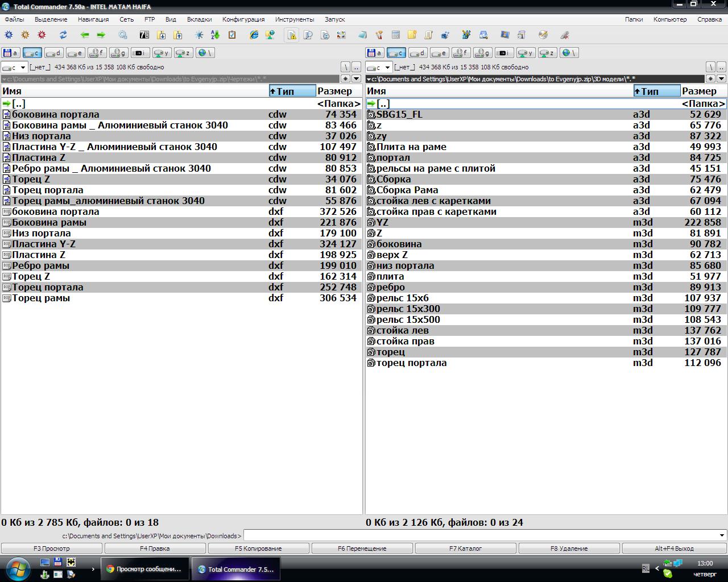Select "SBG15_FL" file in right panel
Screen dimensions: 728x582
coord(546,114)
